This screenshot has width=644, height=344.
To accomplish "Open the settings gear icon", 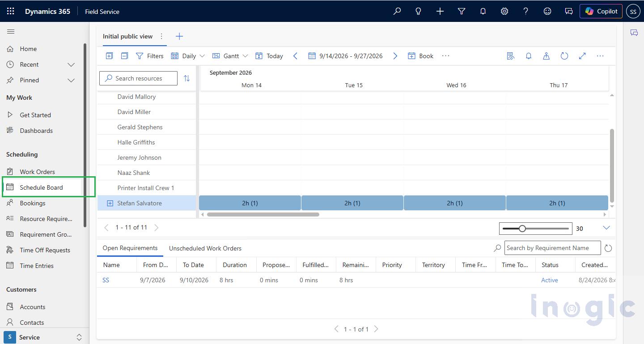I will [x=504, y=11].
